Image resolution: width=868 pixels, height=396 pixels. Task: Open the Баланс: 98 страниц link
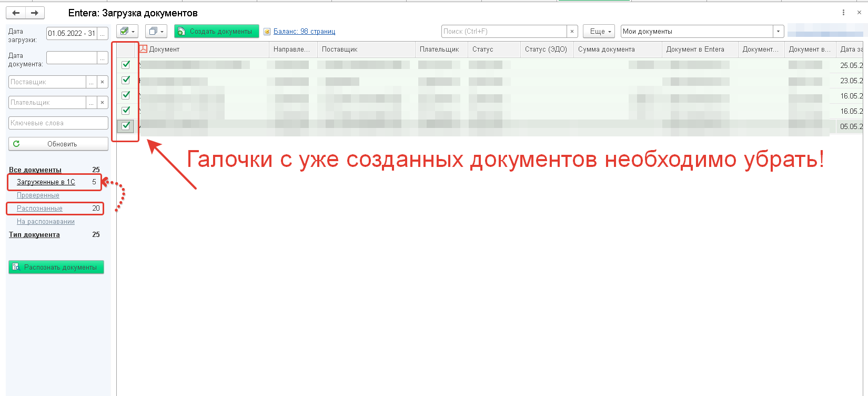click(304, 32)
